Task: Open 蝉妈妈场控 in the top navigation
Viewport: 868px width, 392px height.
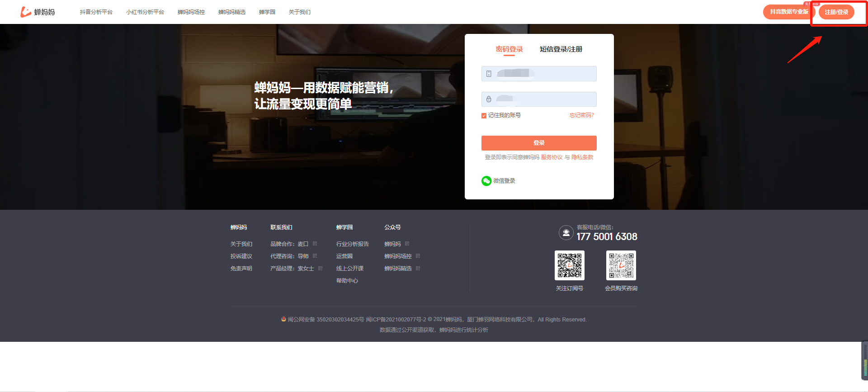Action: coord(191,12)
